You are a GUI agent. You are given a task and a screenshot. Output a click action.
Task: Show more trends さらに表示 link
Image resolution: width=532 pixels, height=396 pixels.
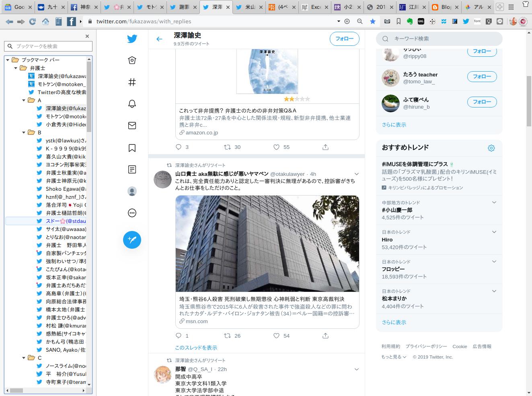pos(394,322)
